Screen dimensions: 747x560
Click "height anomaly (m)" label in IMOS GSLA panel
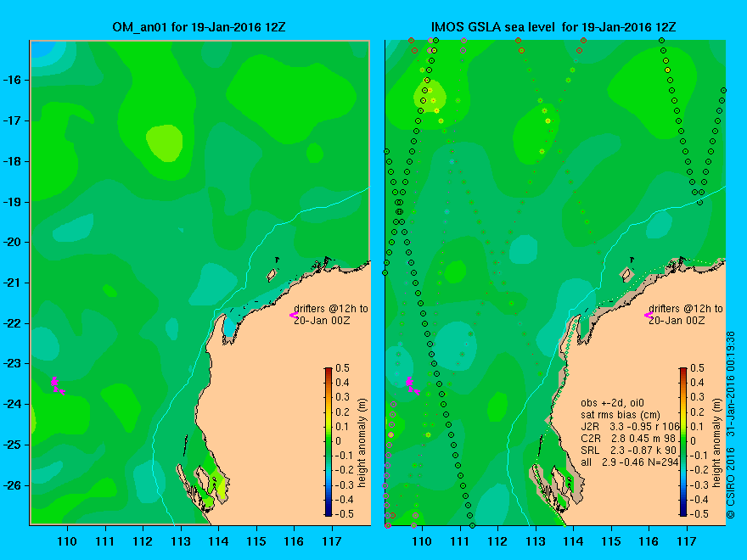coord(717,442)
